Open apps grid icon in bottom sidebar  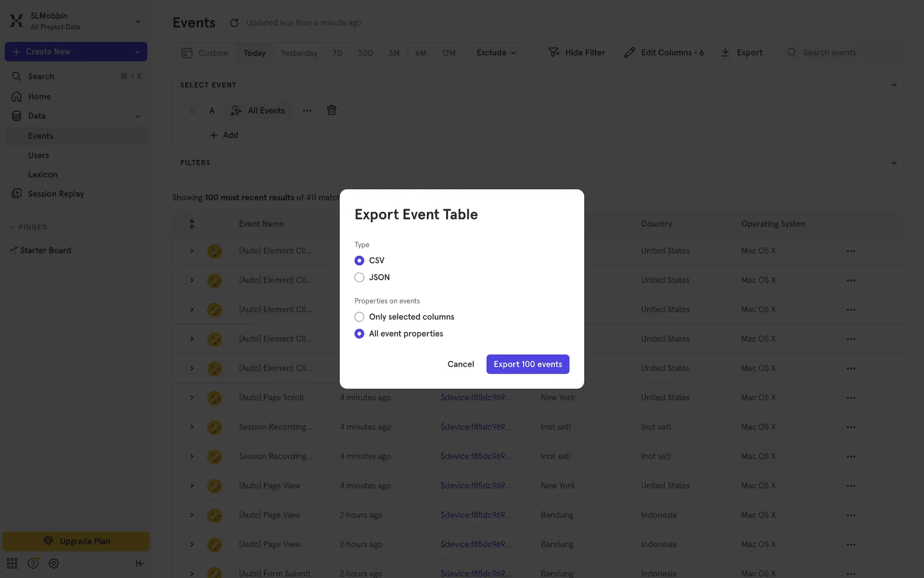12,563
